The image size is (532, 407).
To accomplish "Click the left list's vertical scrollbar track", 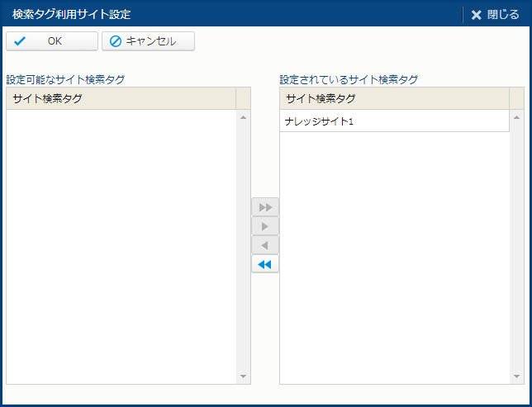I will pyautogui.click(x=243, y=248).
